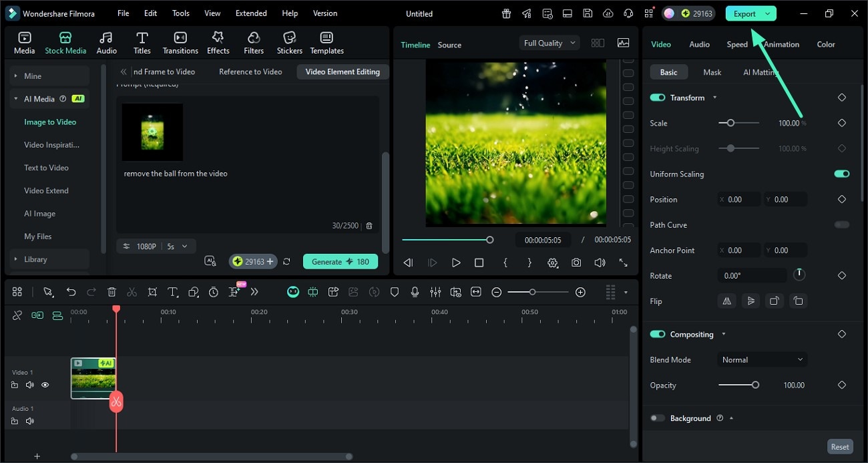Flip the clip horizontally
Viewport: 868px width, 463px height.
pyautogui.click(x=726, y=301)
